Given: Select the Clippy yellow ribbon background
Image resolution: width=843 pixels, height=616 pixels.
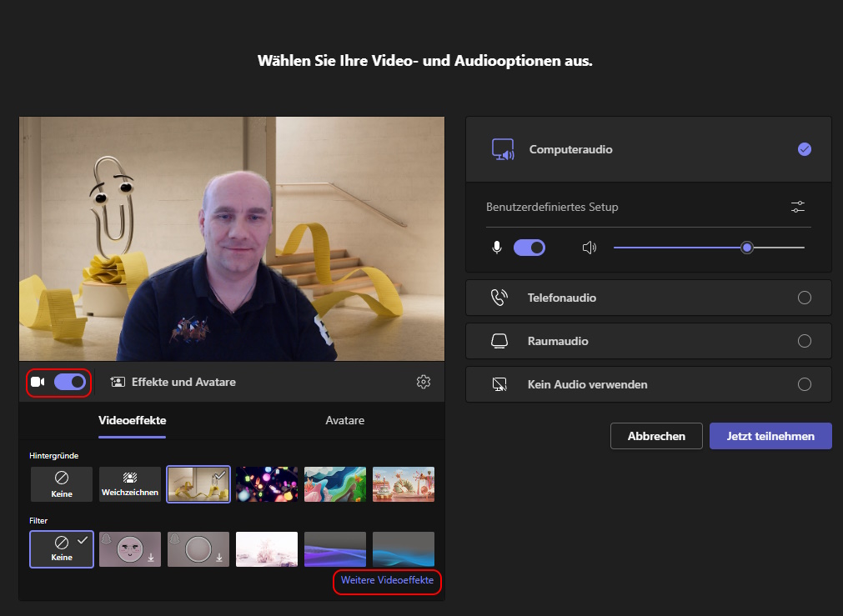Looking at the screenshot, I should coord(198,484).
